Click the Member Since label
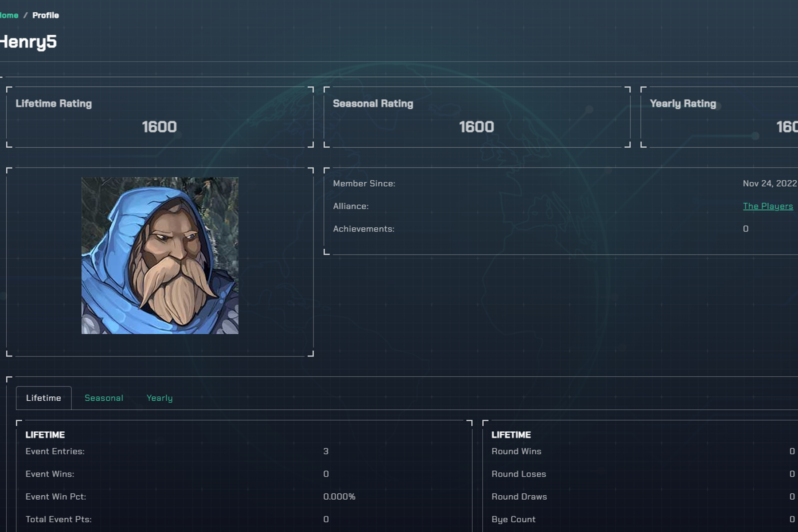Image resolution: width=798 pixels, height=532 pixels. (x=364, y=184)
